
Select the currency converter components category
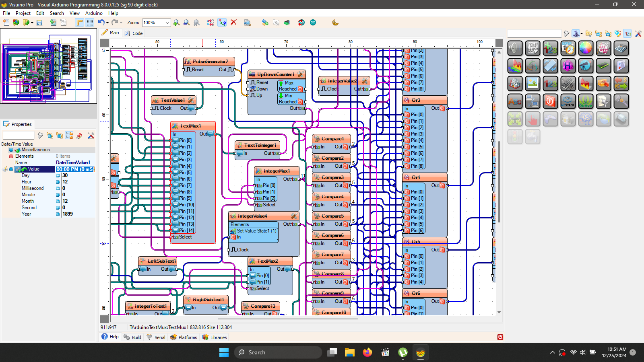pos(621,84)
